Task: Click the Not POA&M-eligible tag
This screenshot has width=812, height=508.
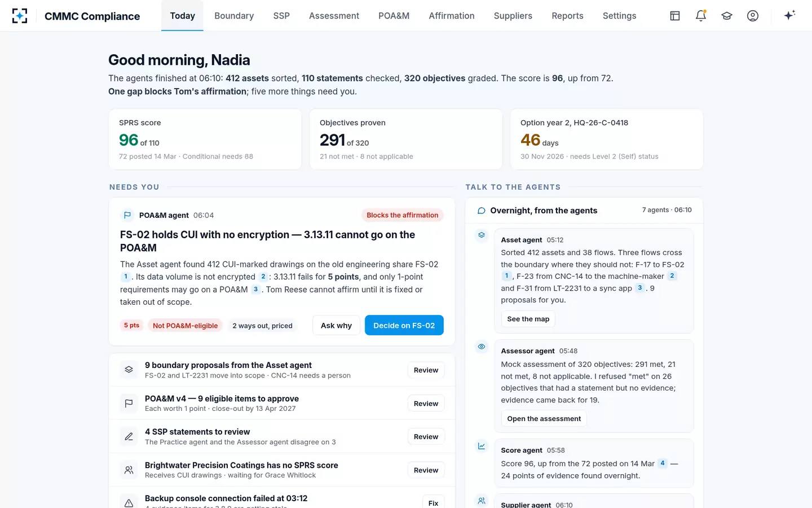Action: click(x=185, y=326)
